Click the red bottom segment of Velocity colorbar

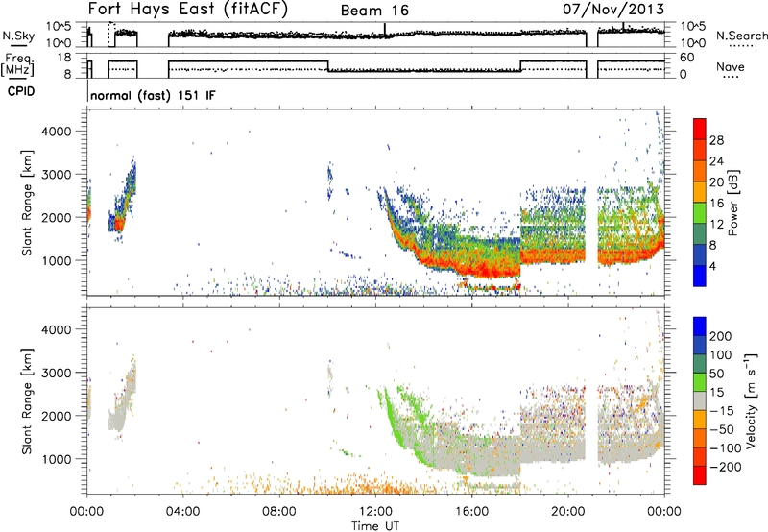point(700,475)
